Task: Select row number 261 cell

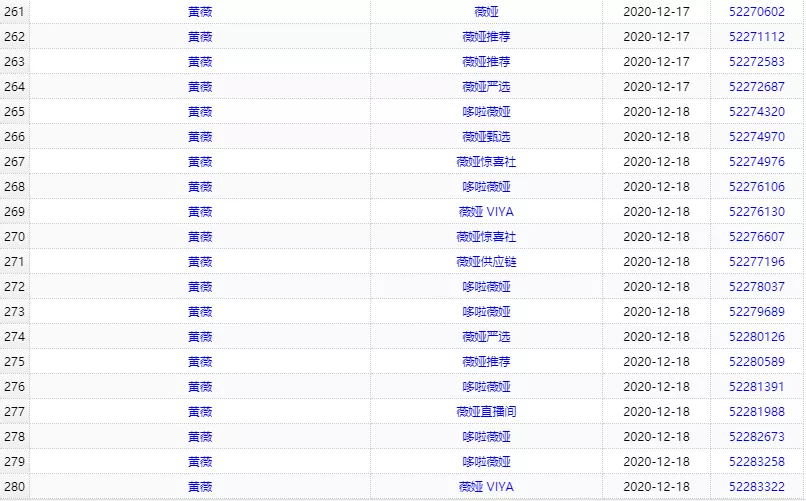Action: (14, 11)
